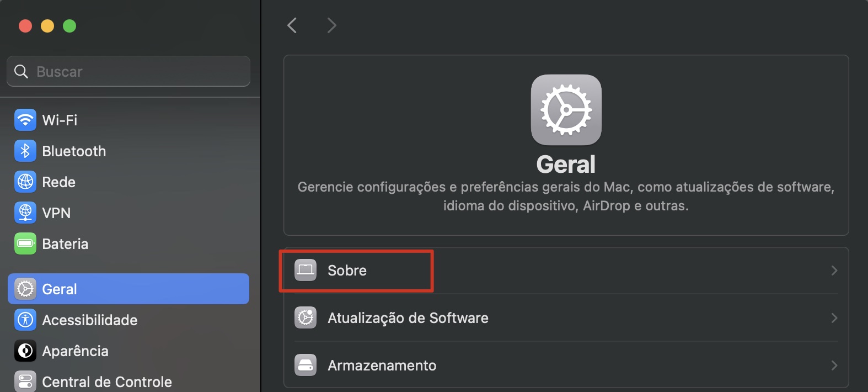
Task: Click the Bateria battery icon
Action: [25, 243]
